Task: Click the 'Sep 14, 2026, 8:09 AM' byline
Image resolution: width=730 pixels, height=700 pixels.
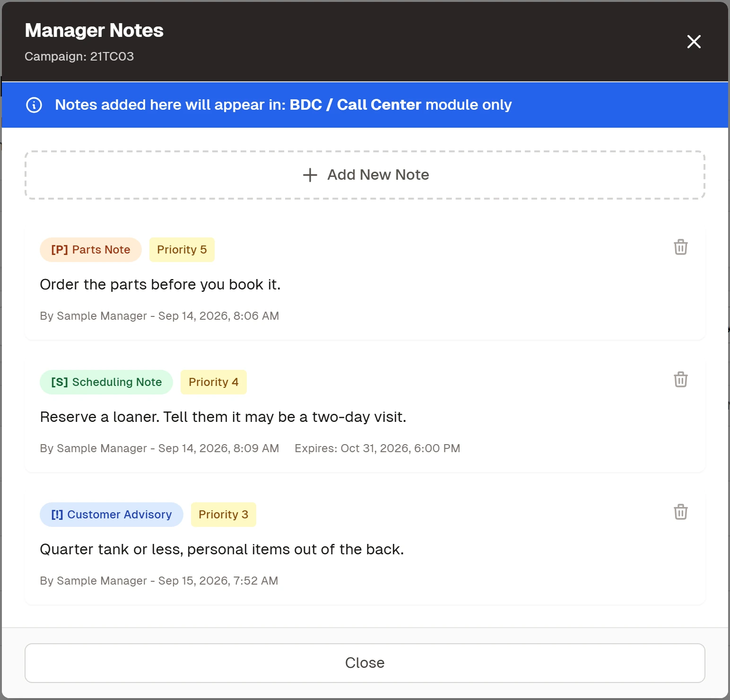Action: coord(160,448)
